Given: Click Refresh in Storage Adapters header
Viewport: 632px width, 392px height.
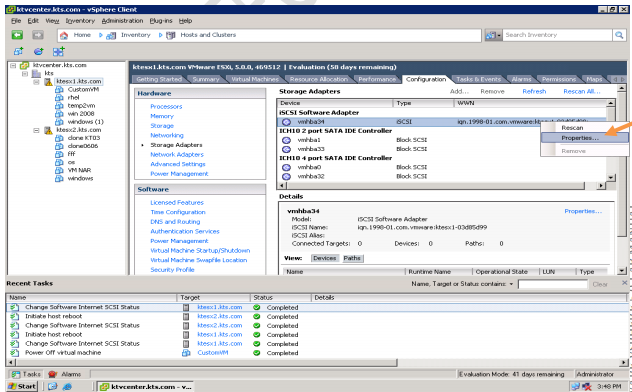Looking at the screenshot, I should (x=534, y=91).
